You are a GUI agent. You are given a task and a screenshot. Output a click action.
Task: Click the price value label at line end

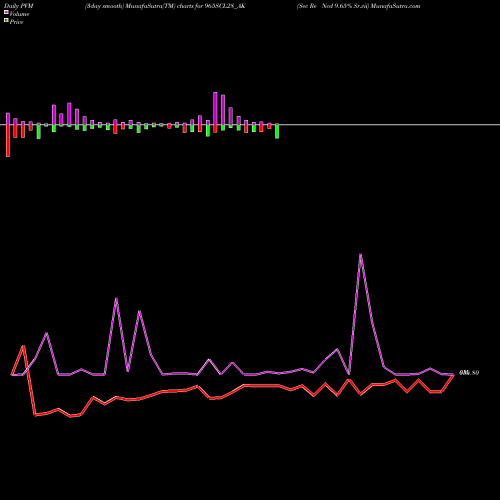pos(469,373)
